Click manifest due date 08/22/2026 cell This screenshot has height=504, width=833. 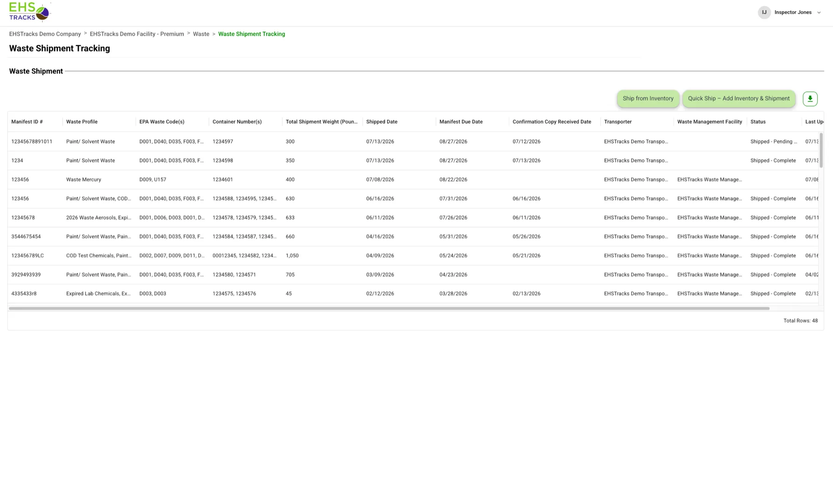click(x=472, y=180)
